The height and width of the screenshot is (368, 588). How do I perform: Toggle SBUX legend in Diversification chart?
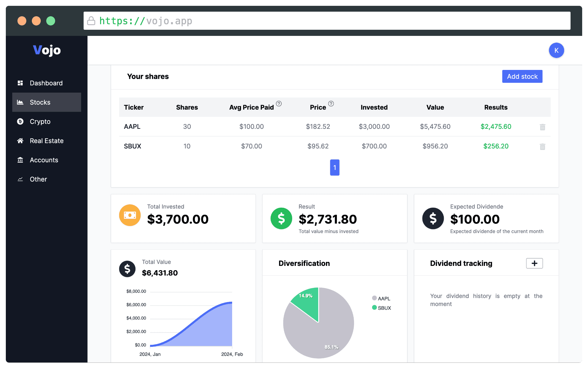click(382, 308)
